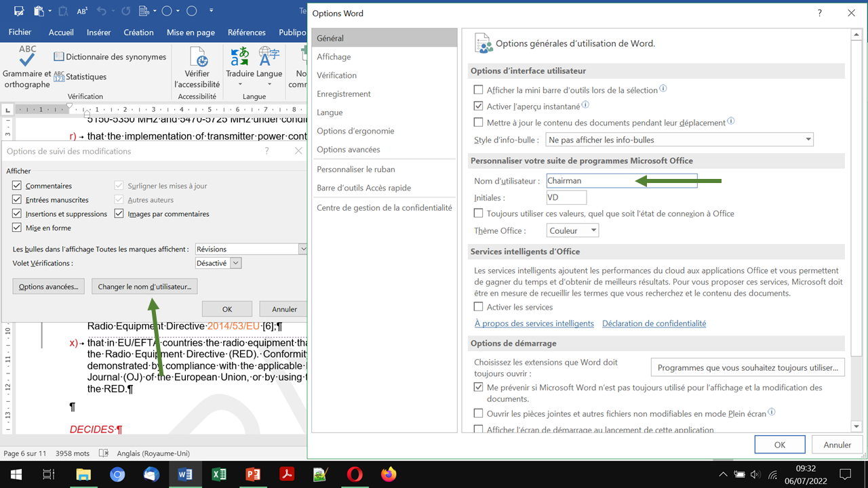Click scroll up arrow in Options Word
Screen dimensions: 868x488
coord(856,34)
